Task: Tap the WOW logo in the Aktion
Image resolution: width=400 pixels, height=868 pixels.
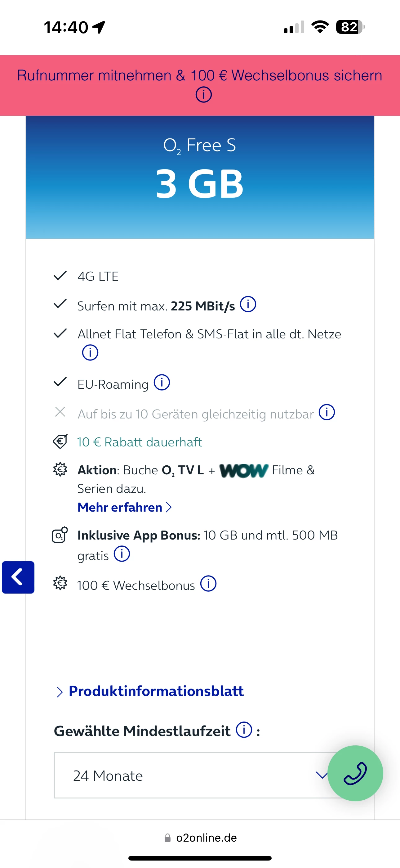Action: tap(243, 470)
